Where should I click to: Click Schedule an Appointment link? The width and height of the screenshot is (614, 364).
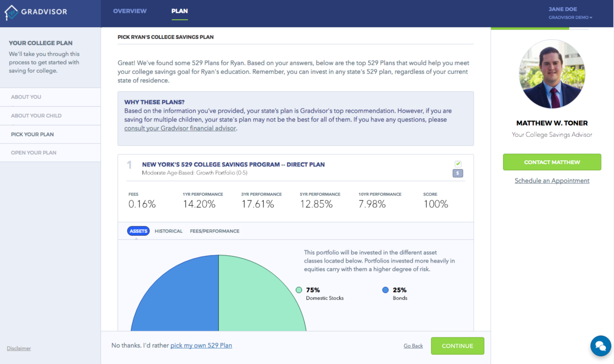click(552, 181)
